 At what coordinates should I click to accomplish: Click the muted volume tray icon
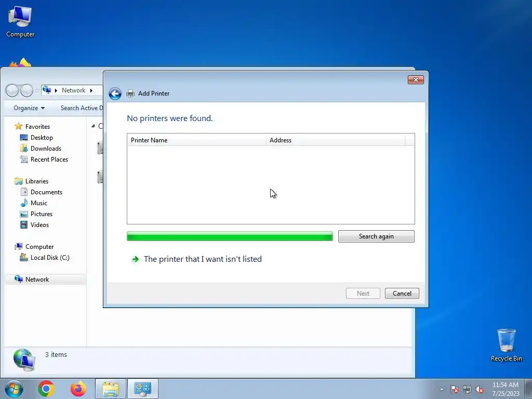tap(480, 389)
